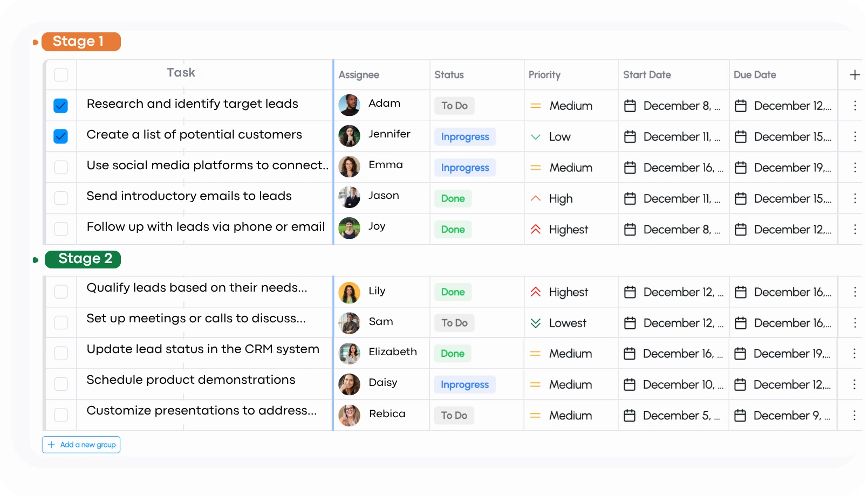Uncheck 'Research and identify target leads' checkbox
Viewport: 868px width, 497px height.
(x=61, y=106)
